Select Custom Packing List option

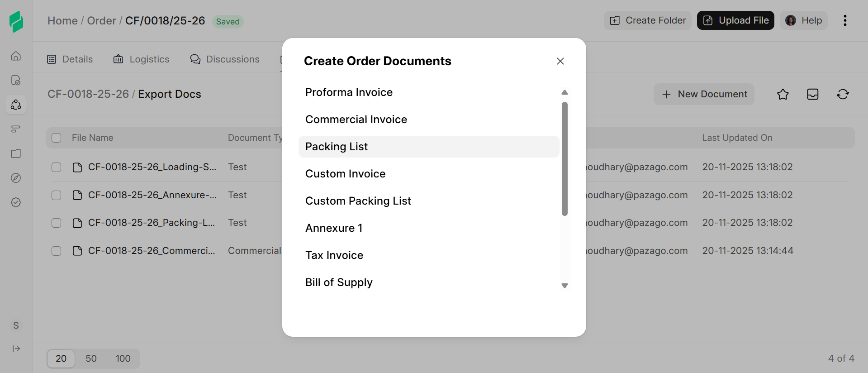(429, 201)
